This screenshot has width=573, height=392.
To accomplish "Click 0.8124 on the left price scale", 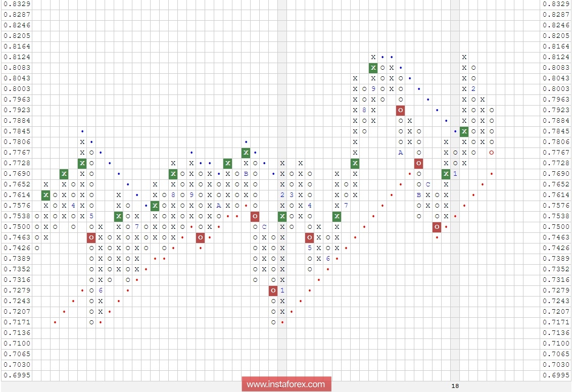I will point(17,57).
